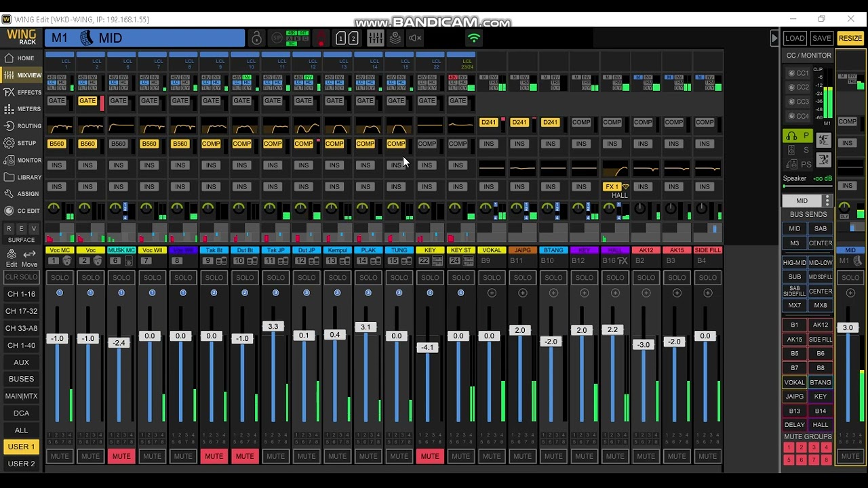This screenshot has width=868, height=488.
Task: Open the lock icon in top toolbar
Action: 256,39
